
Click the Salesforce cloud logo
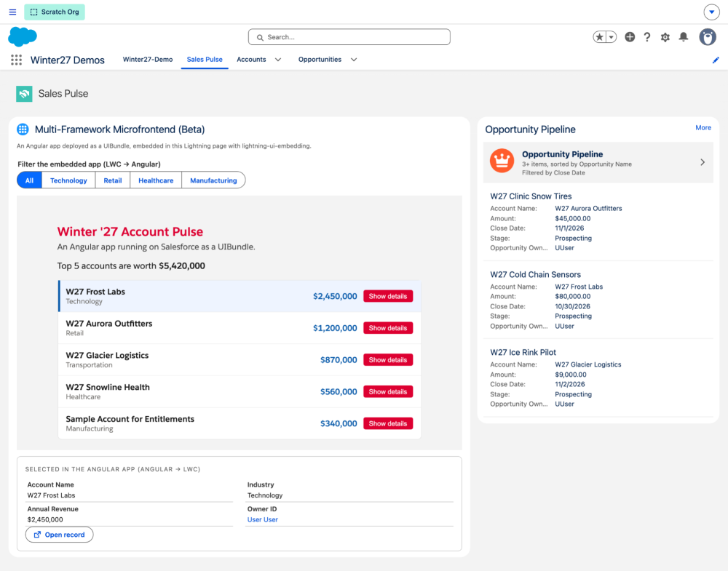pyautogui.click(x=23, y=36)
